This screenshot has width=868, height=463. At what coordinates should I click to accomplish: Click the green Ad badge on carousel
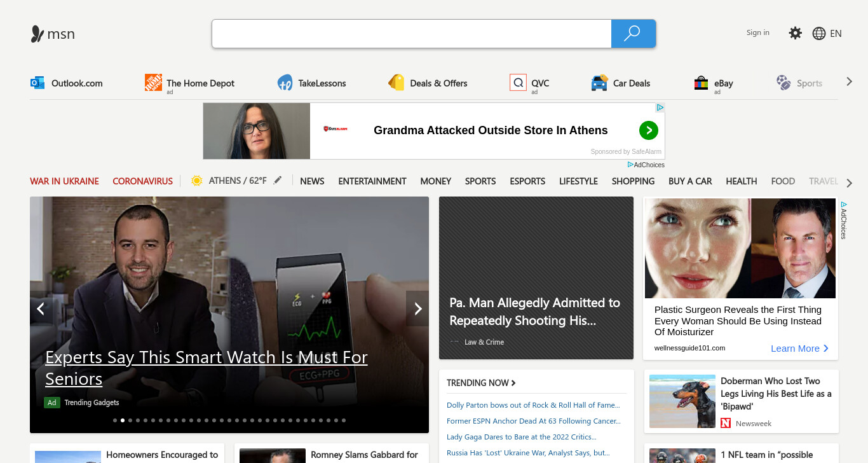pos(51,403)
